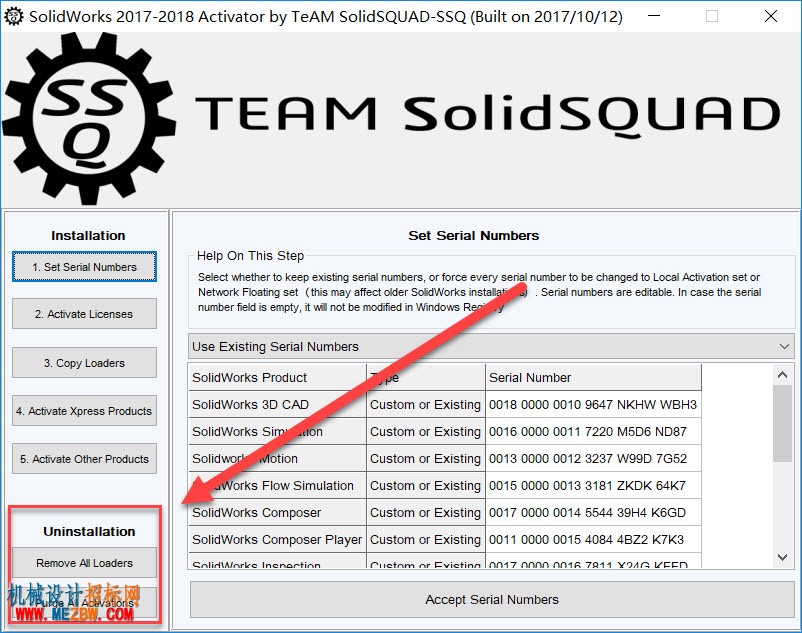Click the Accept Serial Numbers button
Screen dimensions: 802x633
click(x=492, y=599)
